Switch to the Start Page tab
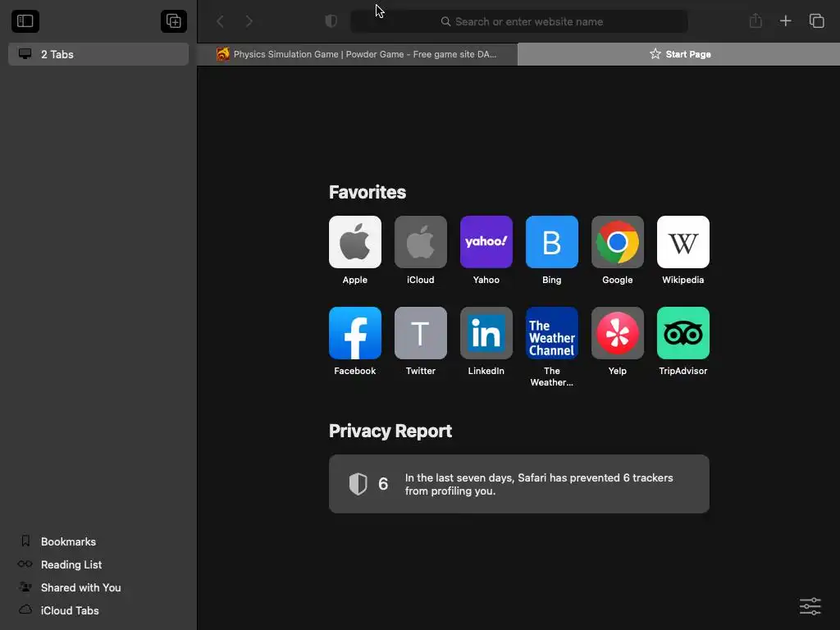 click(x=678, y=54)
